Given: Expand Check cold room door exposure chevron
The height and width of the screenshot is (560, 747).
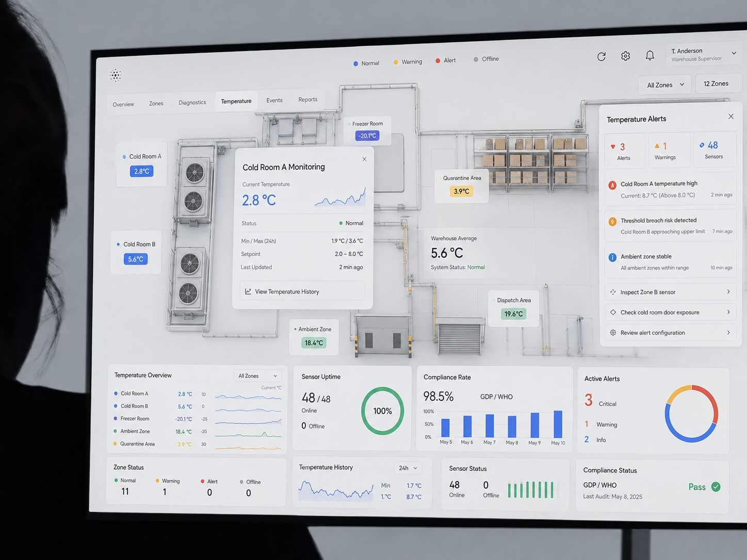Looking at the screenshot, I should coord(728,312).
